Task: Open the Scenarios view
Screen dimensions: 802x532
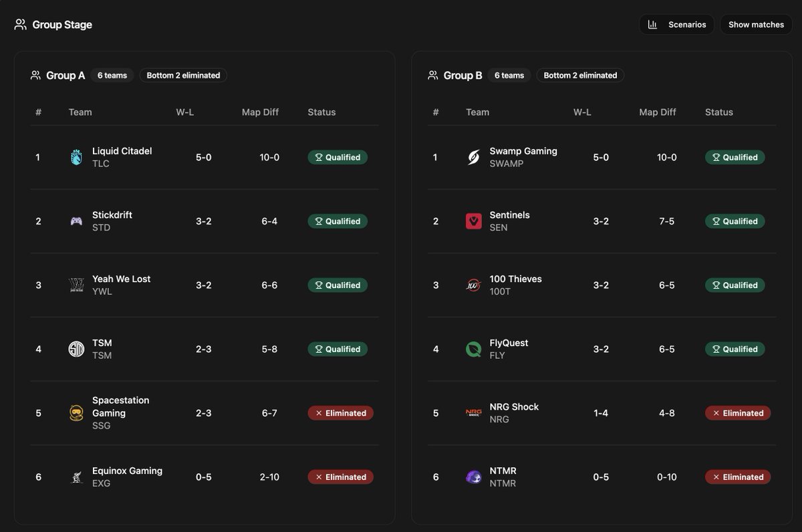Action: (676, 25)
